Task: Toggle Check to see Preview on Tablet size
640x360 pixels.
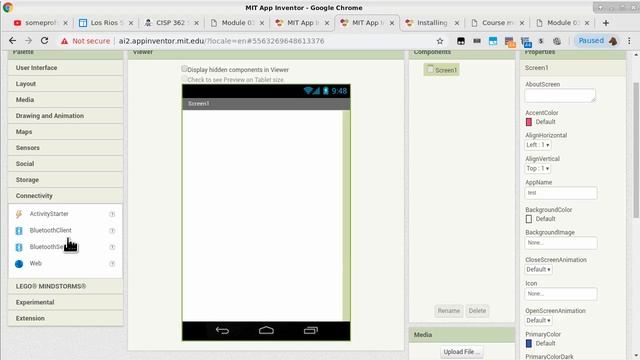Action: [184, 79]
